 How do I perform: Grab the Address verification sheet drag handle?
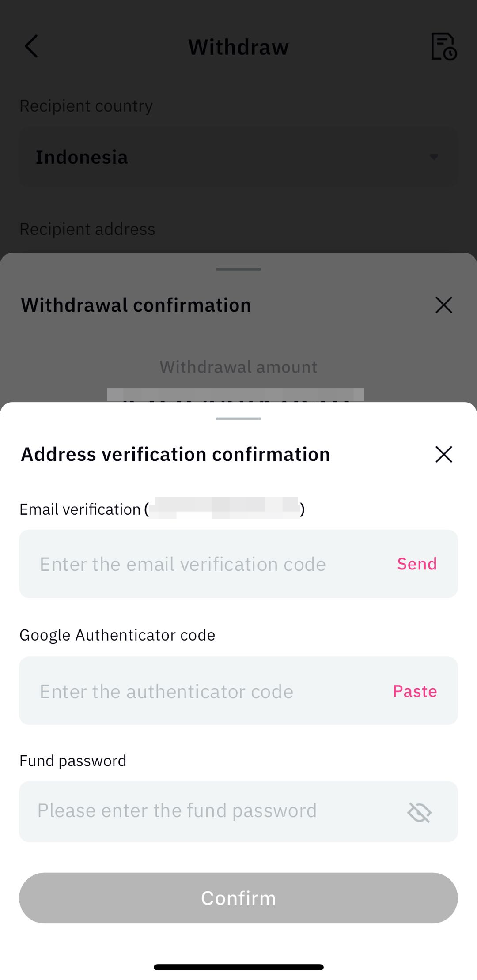(x=238, y=418)
